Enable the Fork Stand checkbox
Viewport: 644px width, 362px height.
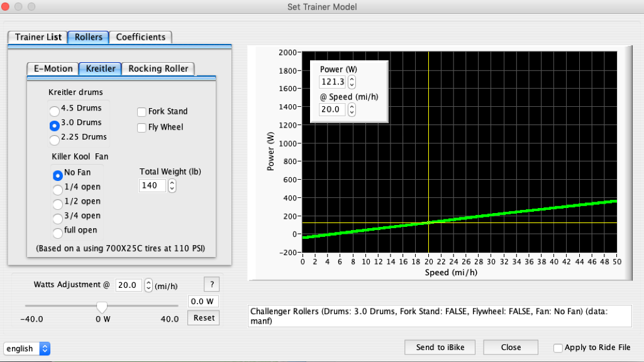click(x=142, y=112)
